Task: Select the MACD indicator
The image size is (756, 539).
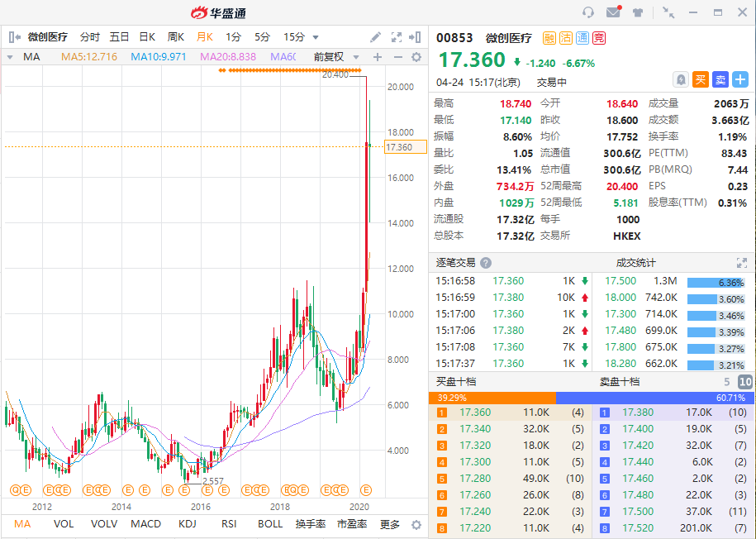Action: click(x=146, y=524)
